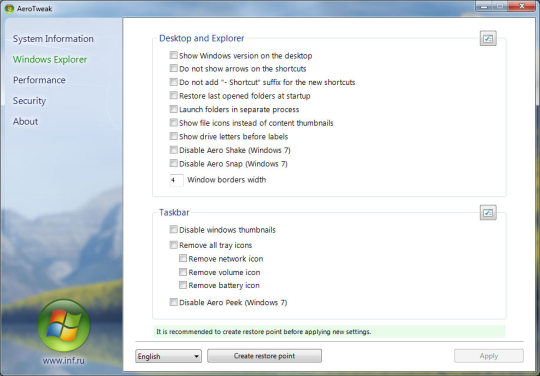
Task: Check Disable Aero Snap (Windows 7)
Action: click(174, 163)
